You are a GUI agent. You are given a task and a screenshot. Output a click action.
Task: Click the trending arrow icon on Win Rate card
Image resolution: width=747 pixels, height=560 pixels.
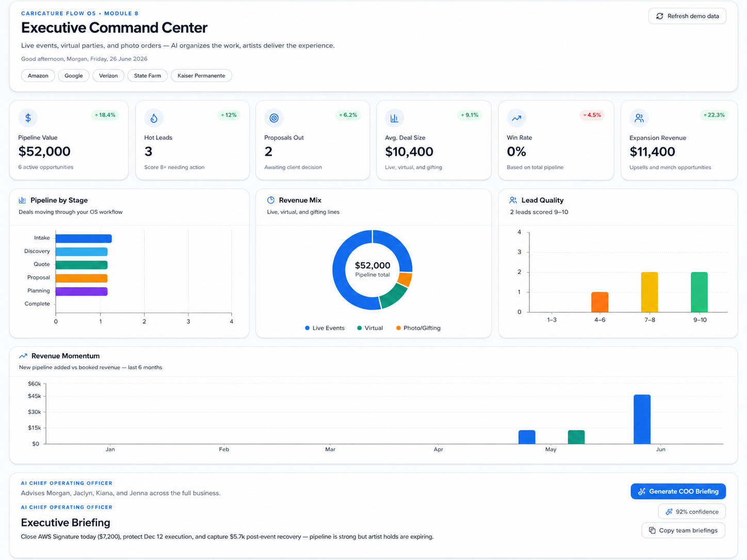pos(516,118)
